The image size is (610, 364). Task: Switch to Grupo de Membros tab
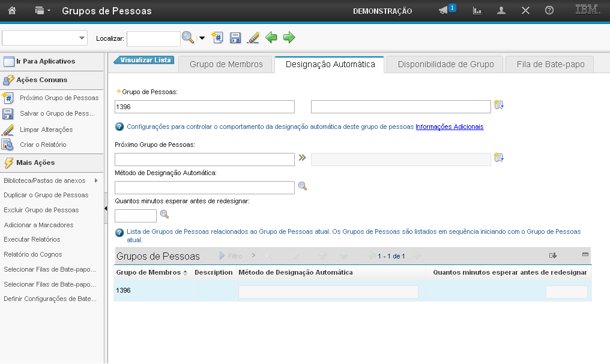tap(226, 64)
